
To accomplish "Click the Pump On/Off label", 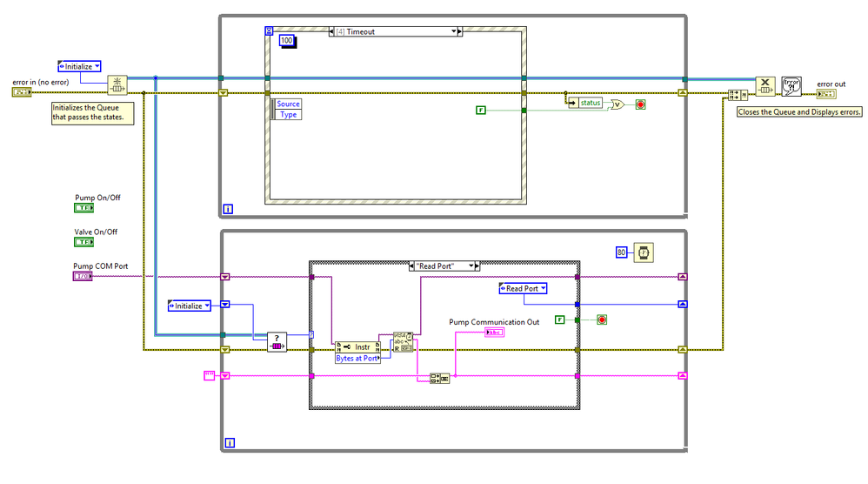I will coord(97,197).
